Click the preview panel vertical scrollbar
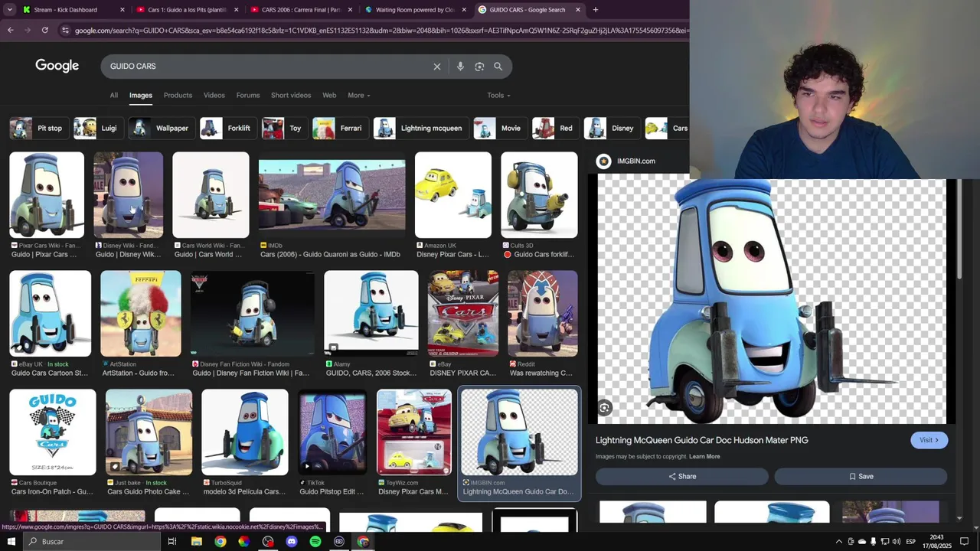The height and width of the screenshot is (551, 980). [x=958, y=230]
